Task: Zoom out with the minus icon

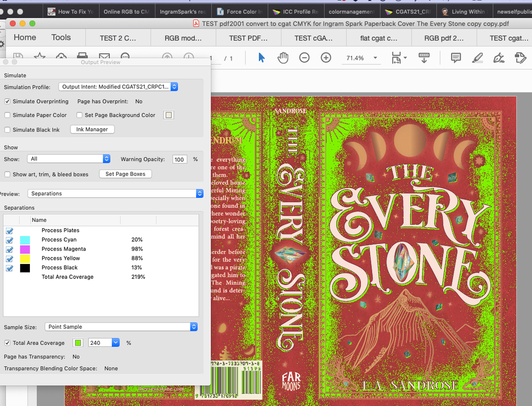Action: pyautogui.click(x=304, y=58)
